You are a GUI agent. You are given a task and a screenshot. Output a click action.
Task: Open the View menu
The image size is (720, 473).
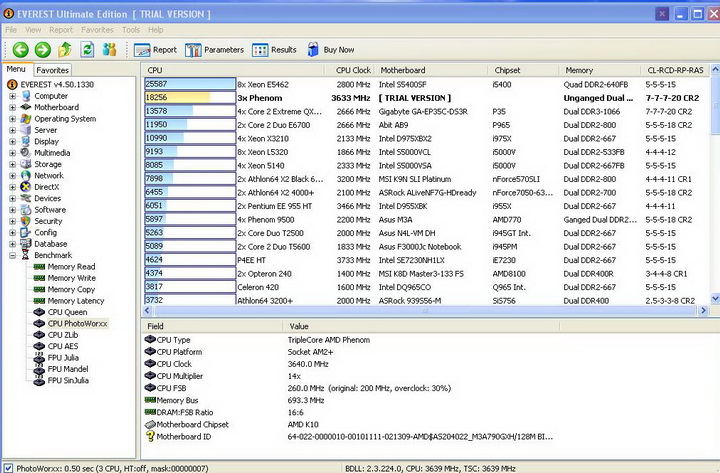pos(33,30)
